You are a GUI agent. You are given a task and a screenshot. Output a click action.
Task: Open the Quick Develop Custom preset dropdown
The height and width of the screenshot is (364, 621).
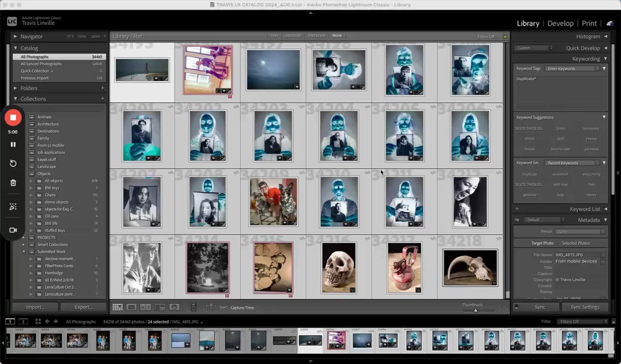click(x=534, y=48)
